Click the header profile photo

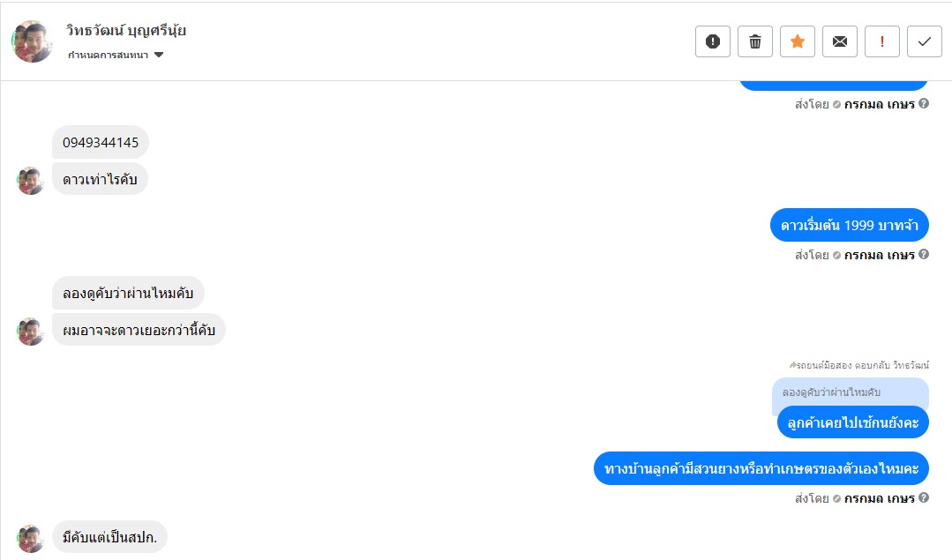click(34, 41)
